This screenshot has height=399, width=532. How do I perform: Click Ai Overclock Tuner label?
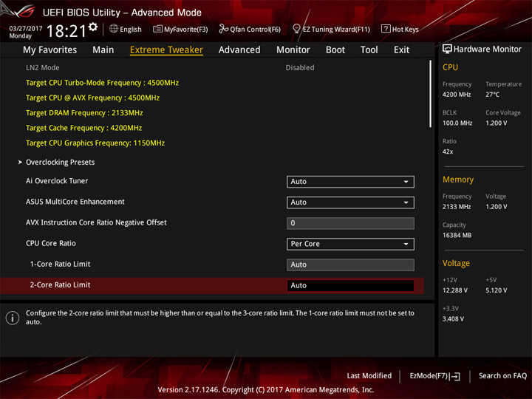57,181
